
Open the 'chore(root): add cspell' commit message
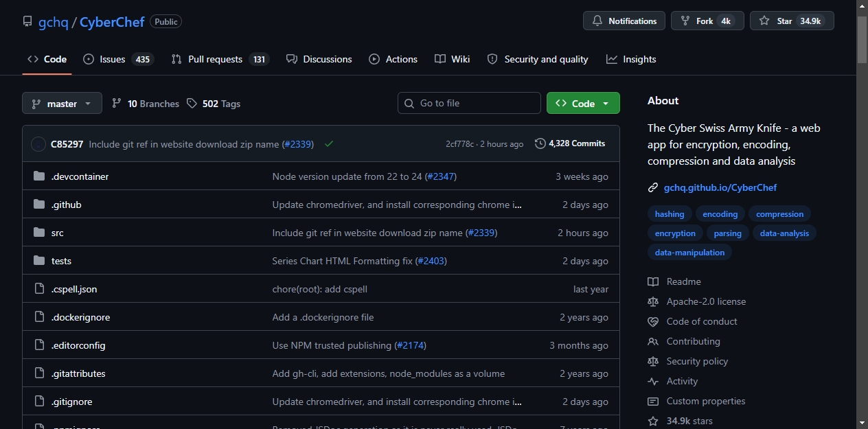point(320,289)
